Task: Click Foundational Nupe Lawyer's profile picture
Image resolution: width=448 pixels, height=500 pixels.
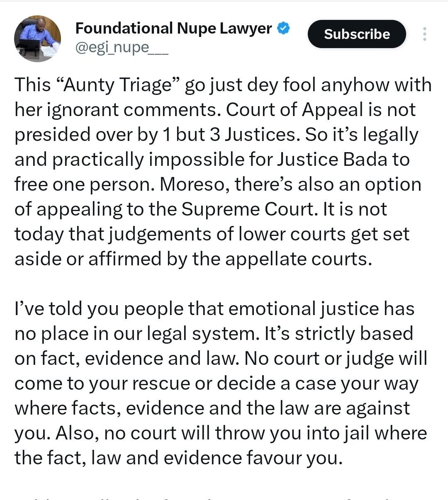Action: [x=37, y=38]
